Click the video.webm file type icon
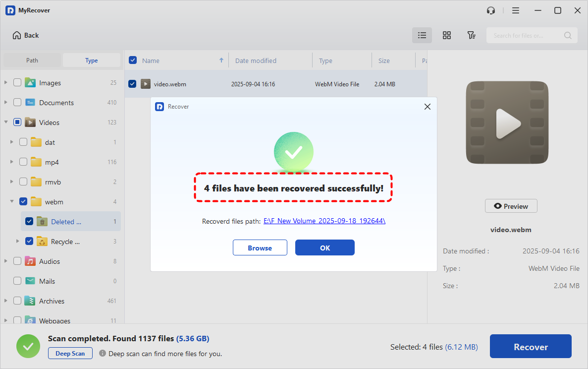The width and height of the screenshot is (588, 369). tap(146, 84)
